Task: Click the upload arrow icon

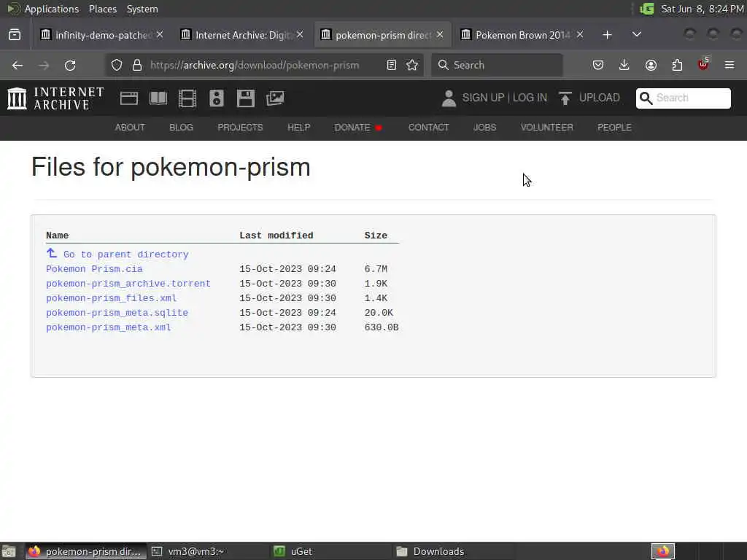Action: (x=565, y=98)
